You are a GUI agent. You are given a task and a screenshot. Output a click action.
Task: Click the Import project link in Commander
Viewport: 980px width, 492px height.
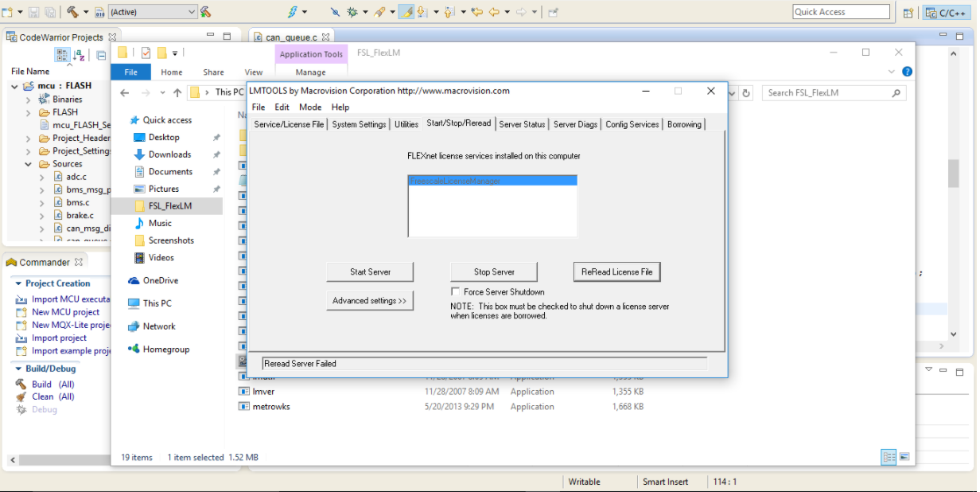pos(59,338)
